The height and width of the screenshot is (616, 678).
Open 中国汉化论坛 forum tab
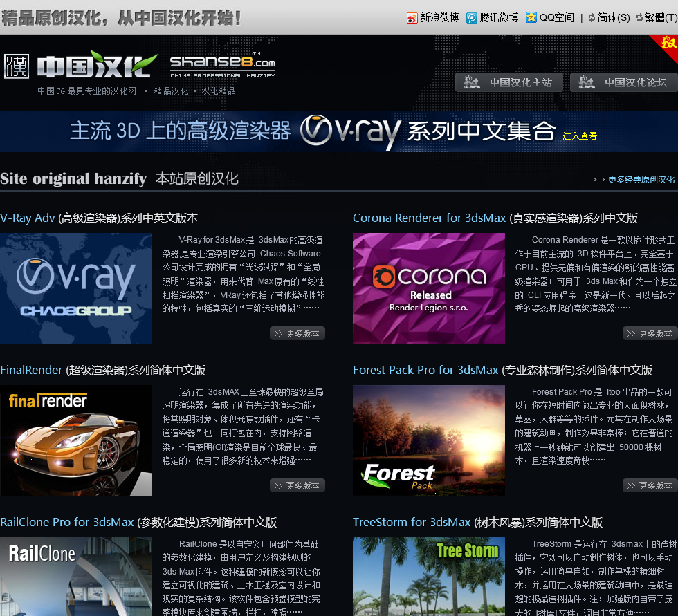pos(624,82)
